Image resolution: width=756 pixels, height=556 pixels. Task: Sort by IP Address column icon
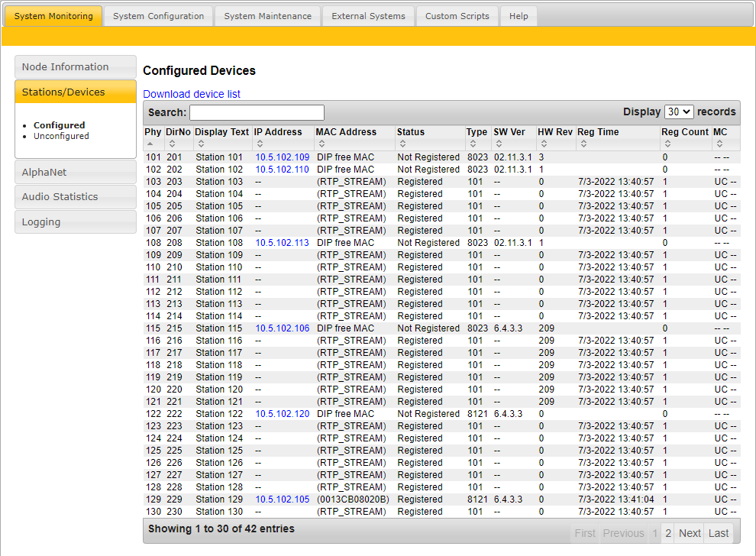pyautogui.click(x=260, y=144)
